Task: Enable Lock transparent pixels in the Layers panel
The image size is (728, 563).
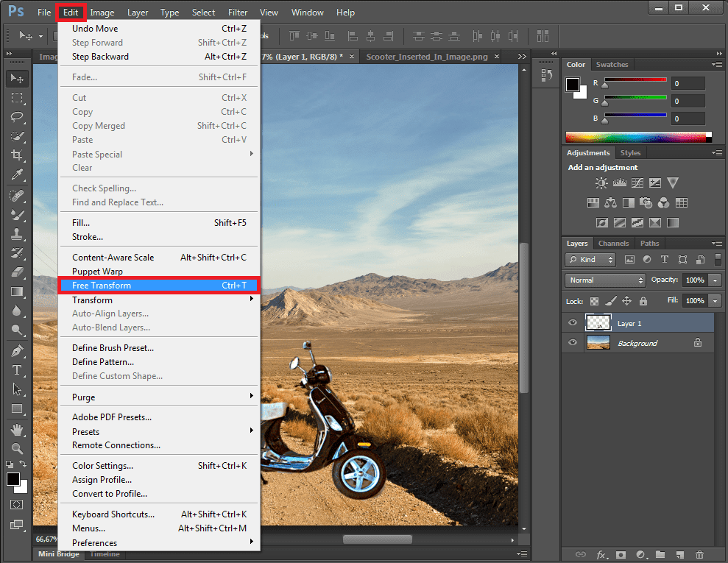Action: coord(594,300)
